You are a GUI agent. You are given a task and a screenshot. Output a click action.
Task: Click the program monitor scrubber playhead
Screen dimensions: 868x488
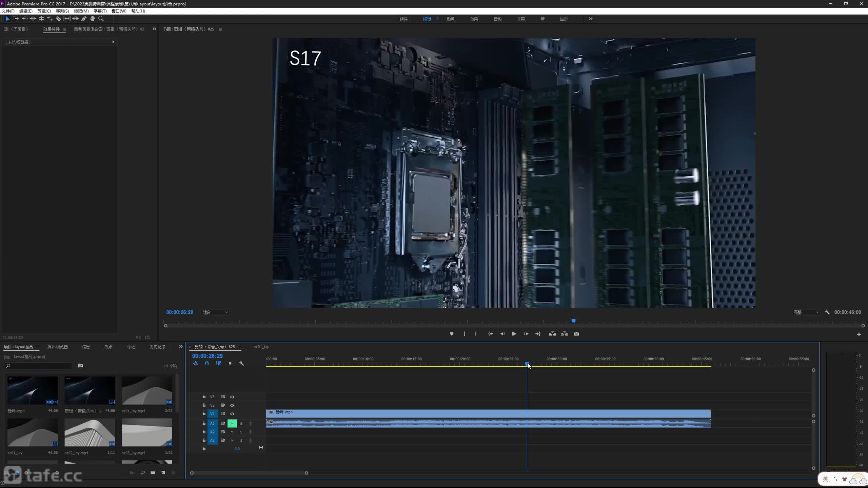point(573,321)
